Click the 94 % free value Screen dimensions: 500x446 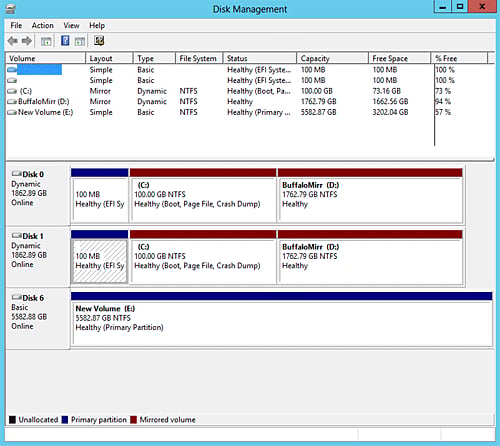(x=443, y=102)
